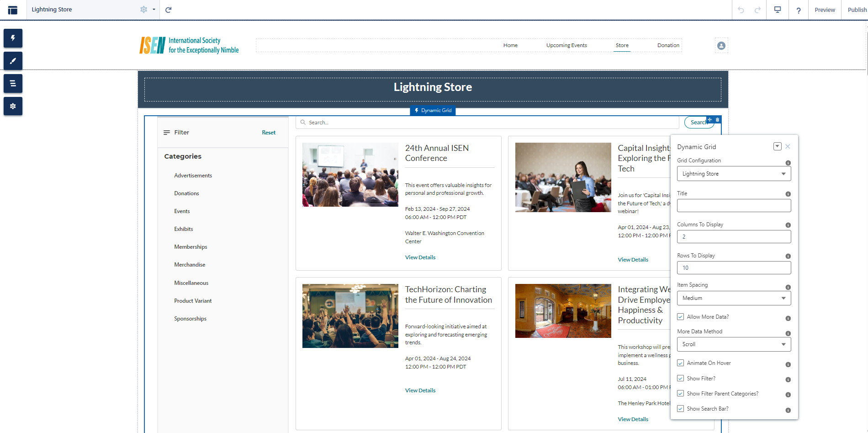
Task: Click the lightning bolt components icon in sidebar
Action: (13, 38)
